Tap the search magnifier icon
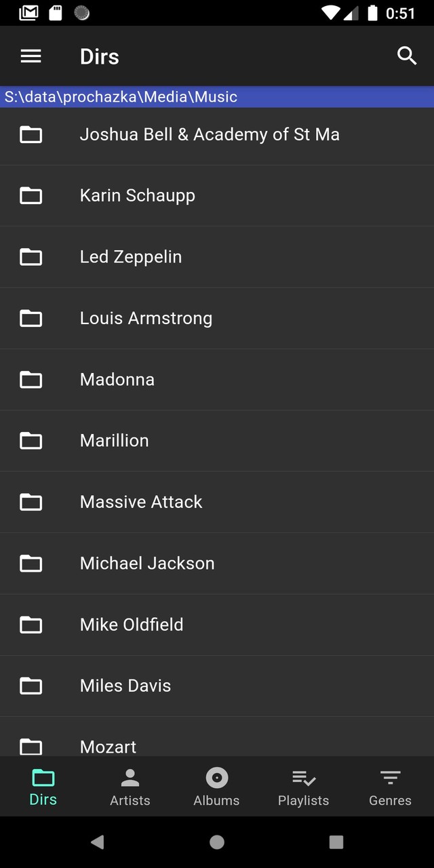 [x=406, y=56]
